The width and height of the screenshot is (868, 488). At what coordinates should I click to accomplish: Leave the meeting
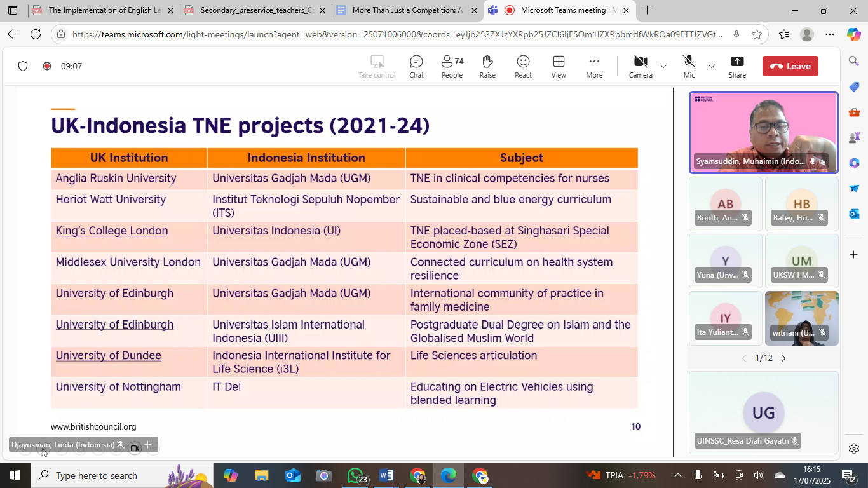(790, 66)
